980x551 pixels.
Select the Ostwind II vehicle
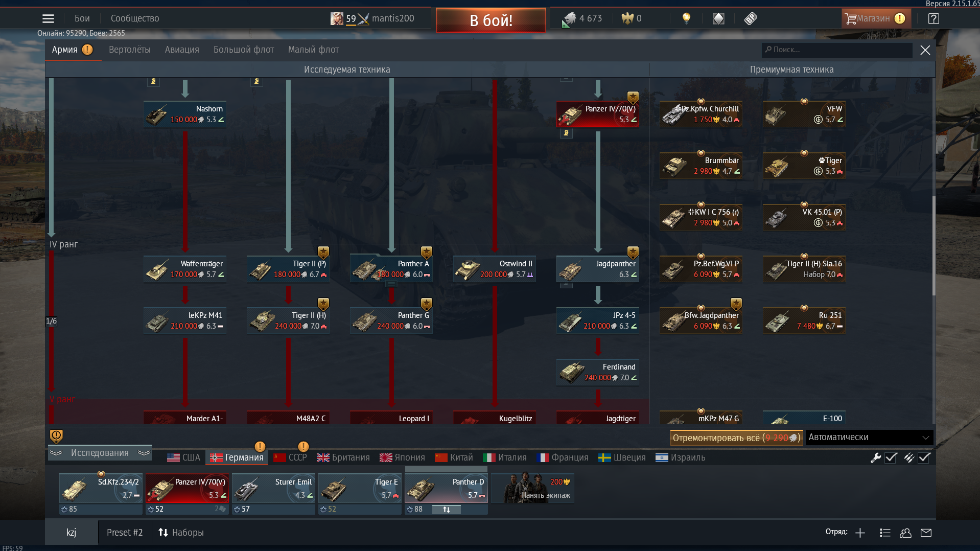coord(495,269)
